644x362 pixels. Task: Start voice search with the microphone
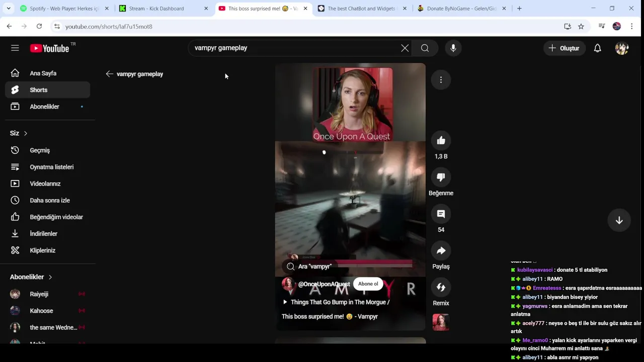[x=453, y=48]
